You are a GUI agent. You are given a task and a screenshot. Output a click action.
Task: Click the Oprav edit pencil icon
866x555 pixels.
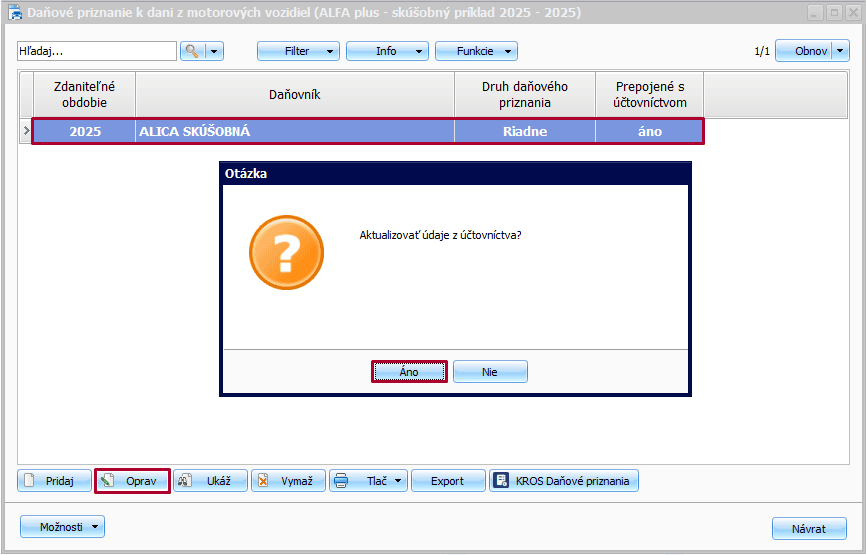[x=107, y=481]
